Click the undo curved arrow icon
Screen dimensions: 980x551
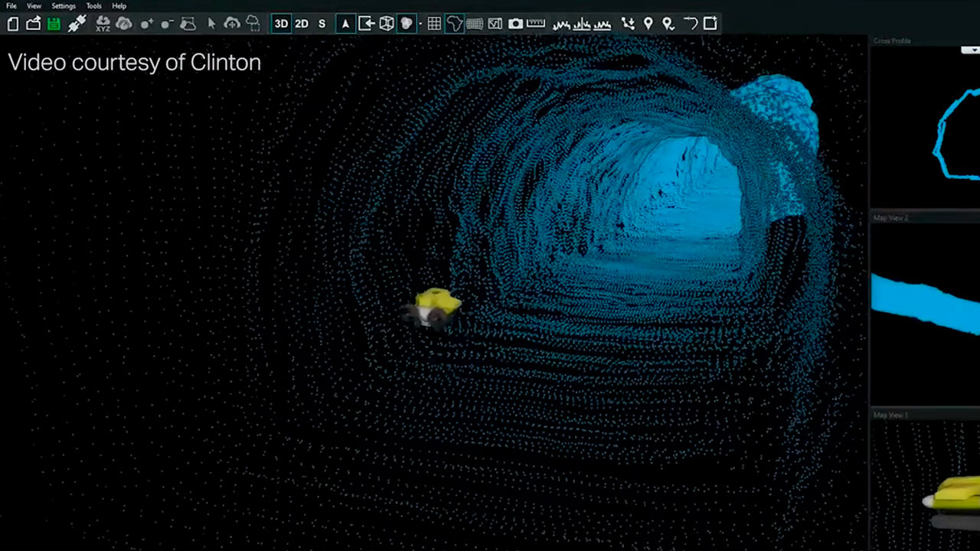[x=690, y=24]
